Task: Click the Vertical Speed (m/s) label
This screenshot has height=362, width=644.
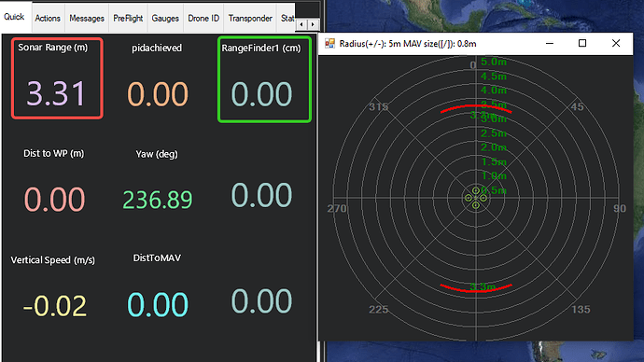Action: [52, 260]
